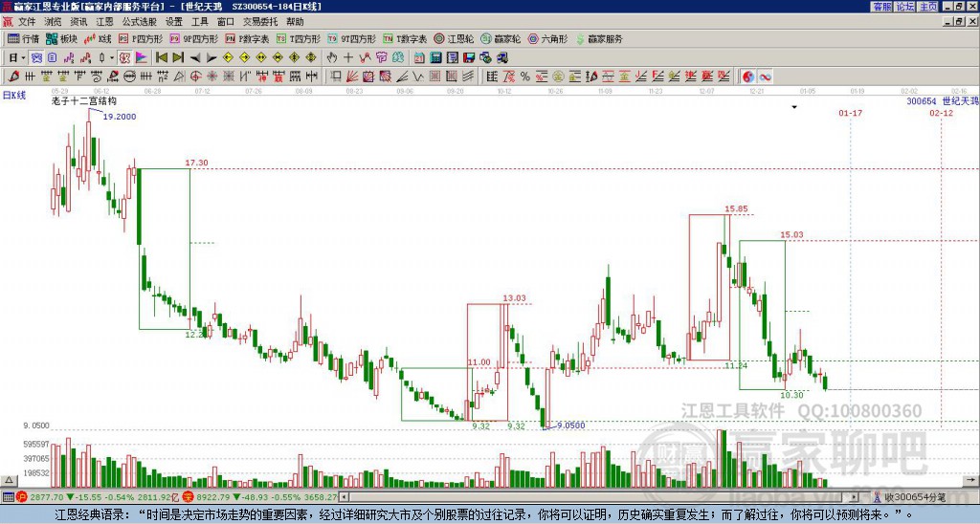
Task: Open the P四方形 tool
Action: point(141,38)
